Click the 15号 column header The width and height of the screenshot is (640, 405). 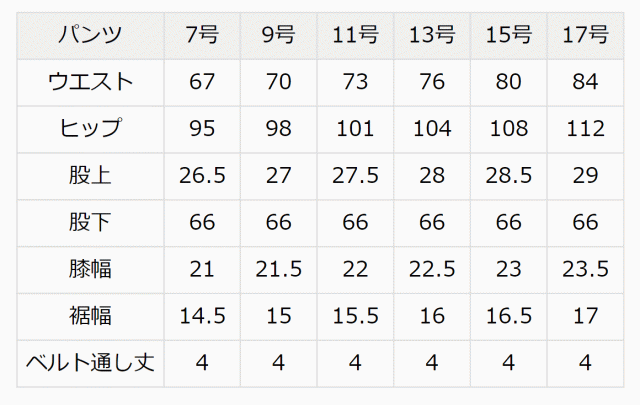coord(508,35)
